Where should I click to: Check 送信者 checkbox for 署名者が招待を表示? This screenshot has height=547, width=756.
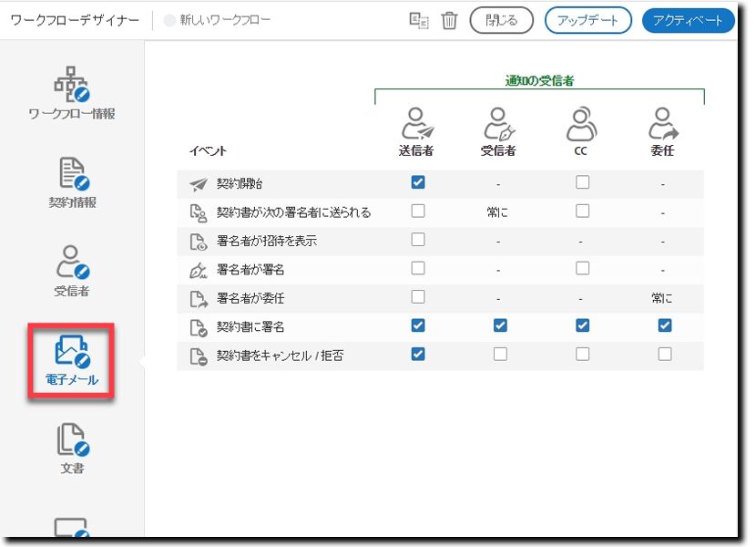(418, 240)
